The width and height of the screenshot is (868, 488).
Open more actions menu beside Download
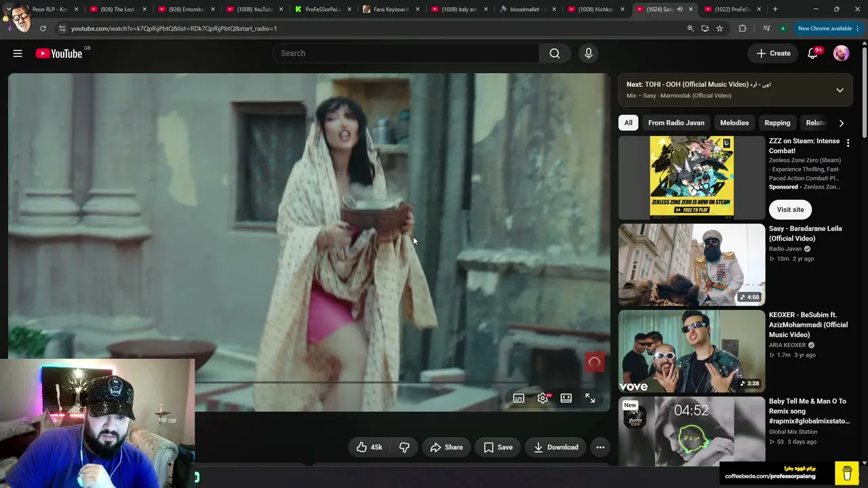click(600, 447)
